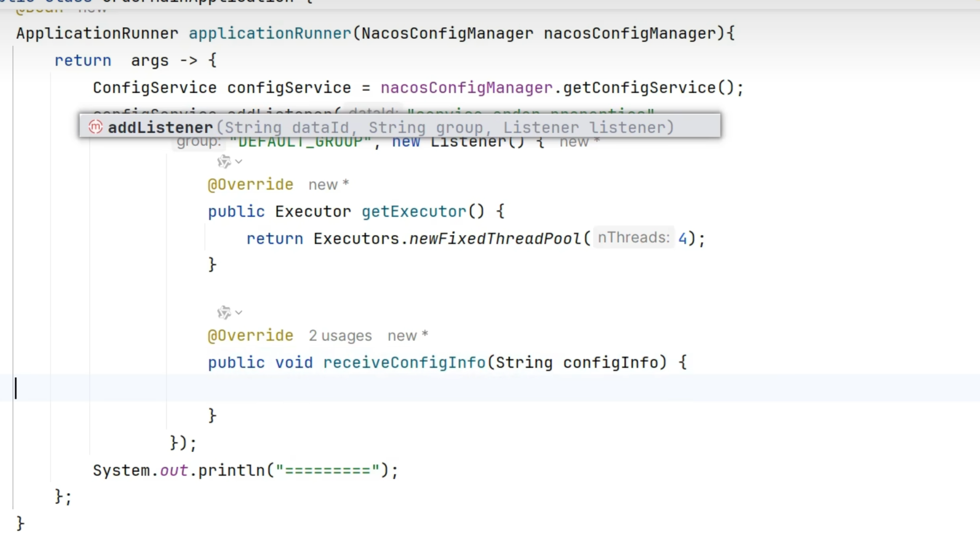
Task: Click the AI icon above getExecutor method
Action: coord(223,161)
